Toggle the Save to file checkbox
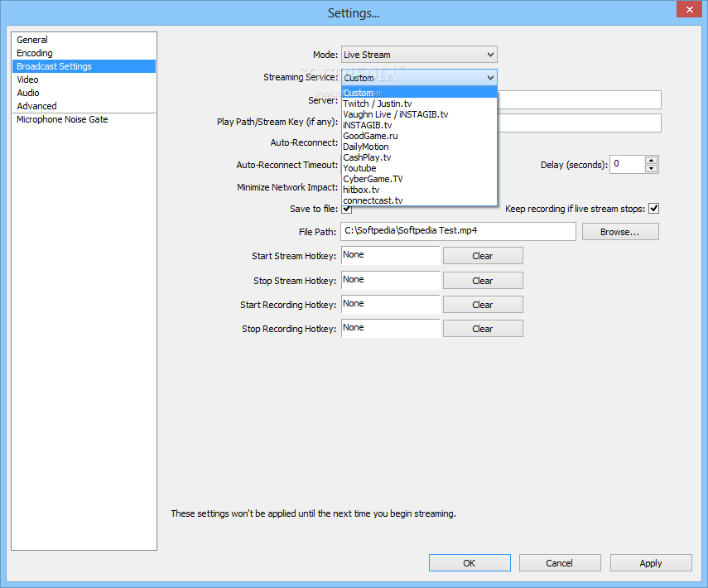The height and width of the screenshot is (588, 708). [x=347, y=209]
